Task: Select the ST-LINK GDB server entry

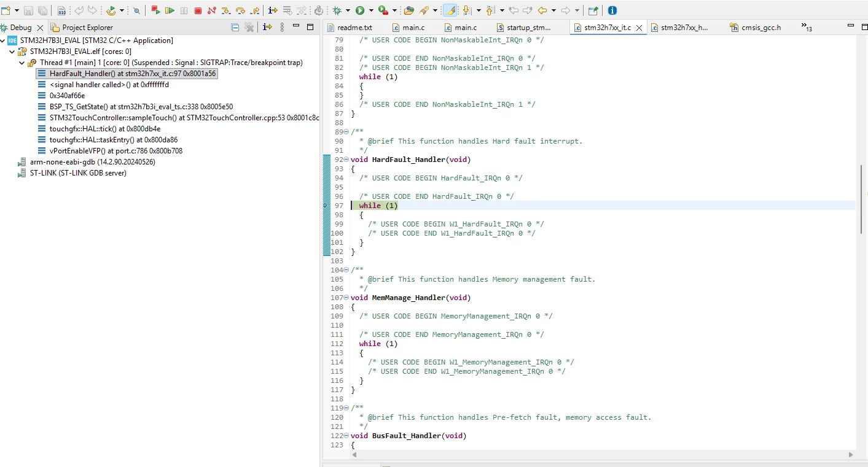Action: (72, 173)
